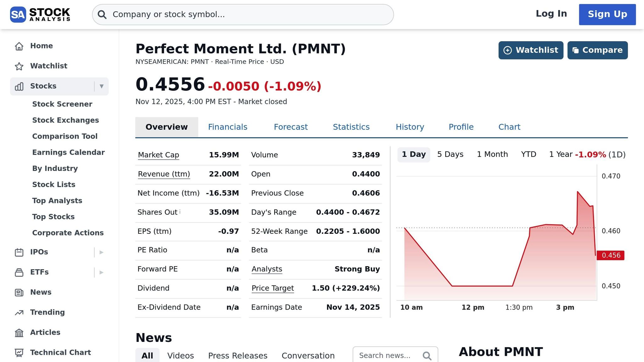Expand the IPOs sidebar section

tap(101, 252)
